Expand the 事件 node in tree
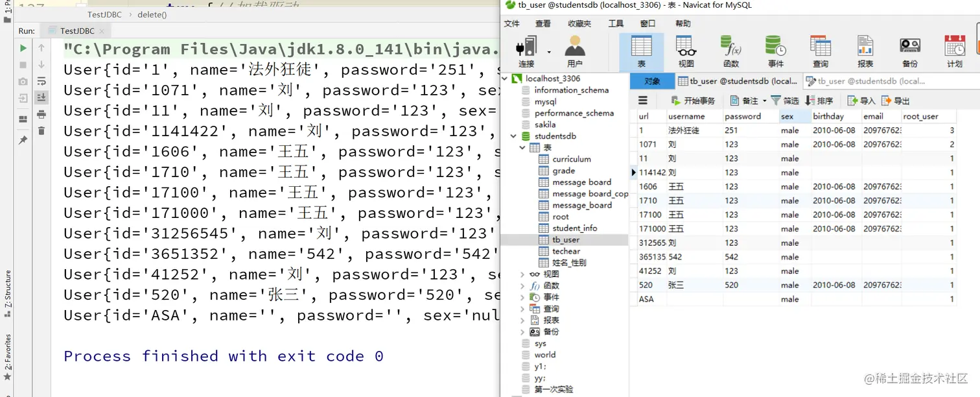This screenshot has width=980, height=397. [x=522, y=297]
